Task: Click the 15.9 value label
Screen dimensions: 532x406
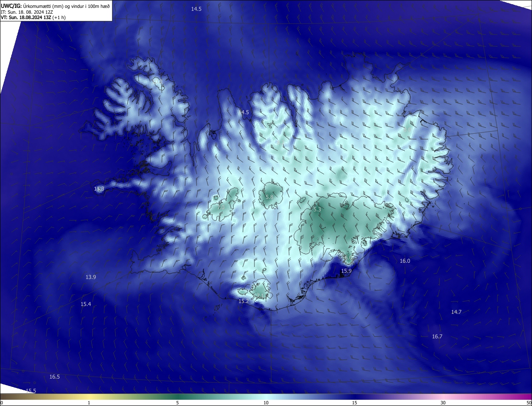Action: [346, 271]
